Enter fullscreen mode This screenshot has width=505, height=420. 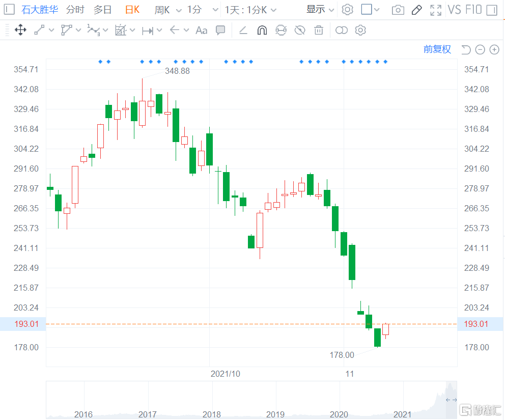click(x=436, y=10)
